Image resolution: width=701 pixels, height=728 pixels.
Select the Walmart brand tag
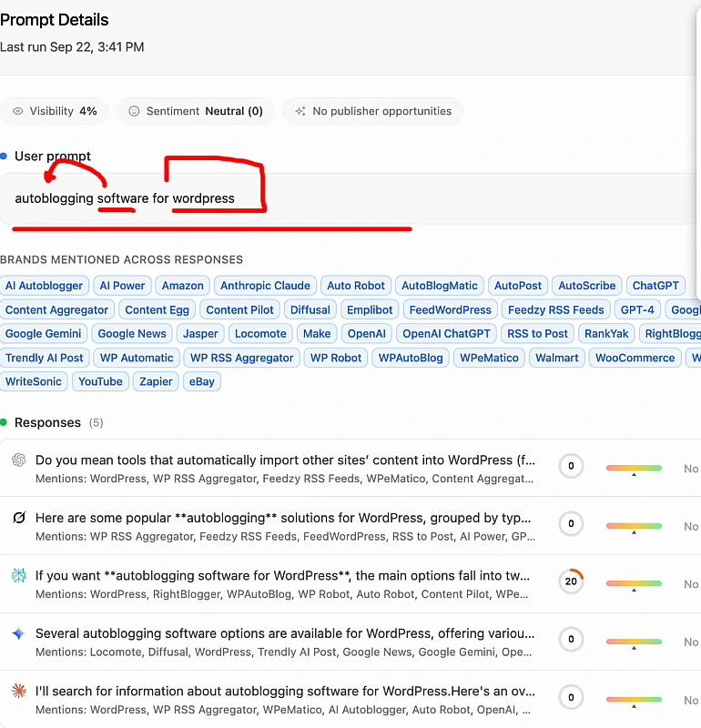pos(557,358)
